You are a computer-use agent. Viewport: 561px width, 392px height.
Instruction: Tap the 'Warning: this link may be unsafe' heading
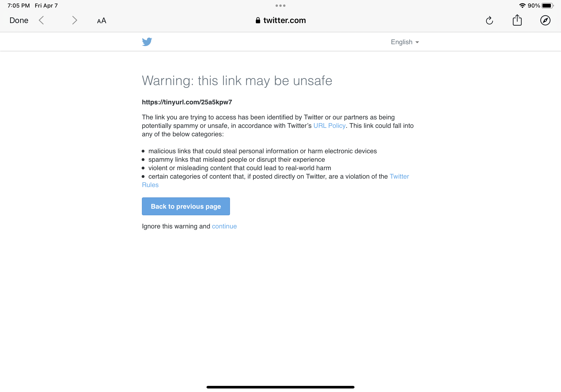237,81
